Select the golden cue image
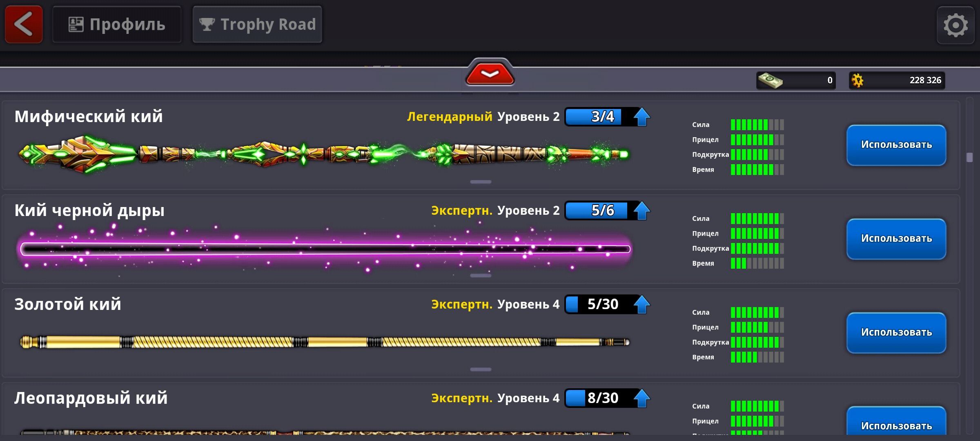980x441 pixels. [325, 342]
